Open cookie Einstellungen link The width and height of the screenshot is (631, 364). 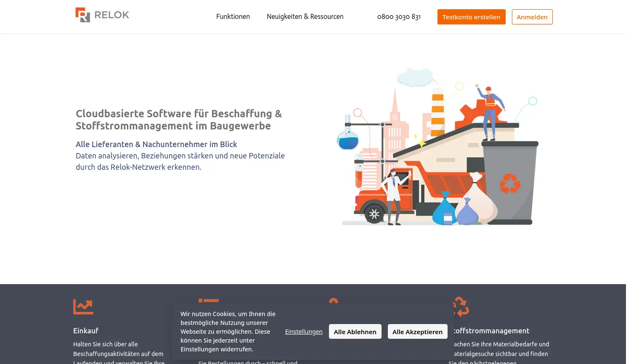pyautogui.click(x=304, y=331)
